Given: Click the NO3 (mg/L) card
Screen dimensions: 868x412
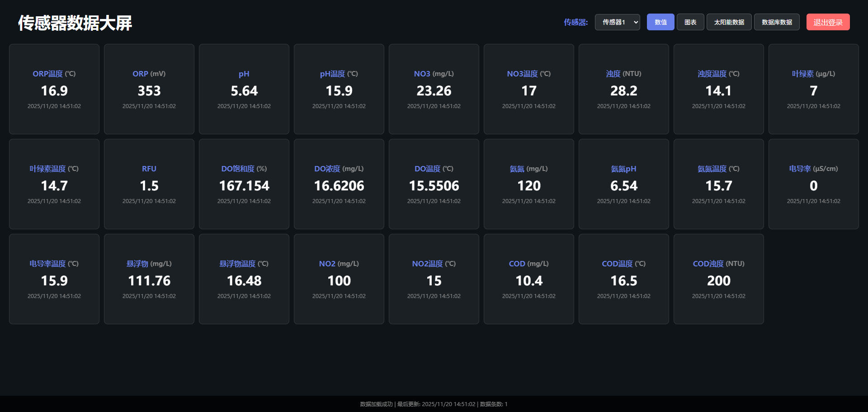Looking at the screenshot, I should pyautogui.click(x=434, y=89).
